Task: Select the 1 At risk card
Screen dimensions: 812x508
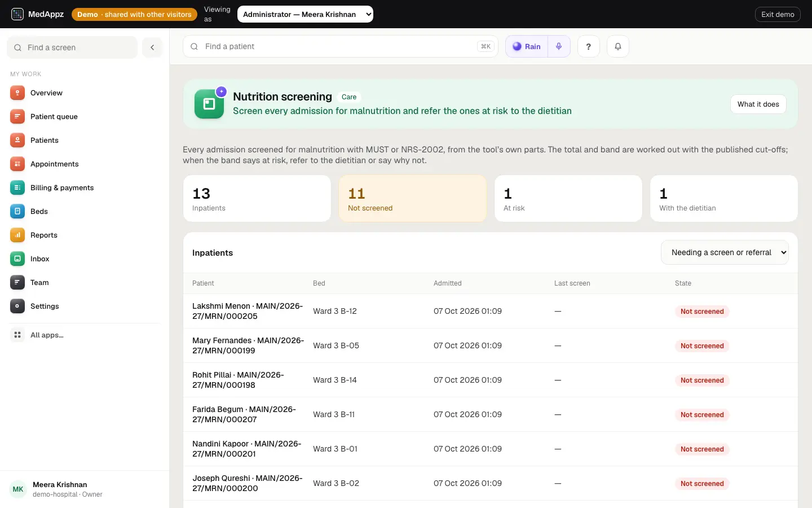Action: (x=568, y=199)
